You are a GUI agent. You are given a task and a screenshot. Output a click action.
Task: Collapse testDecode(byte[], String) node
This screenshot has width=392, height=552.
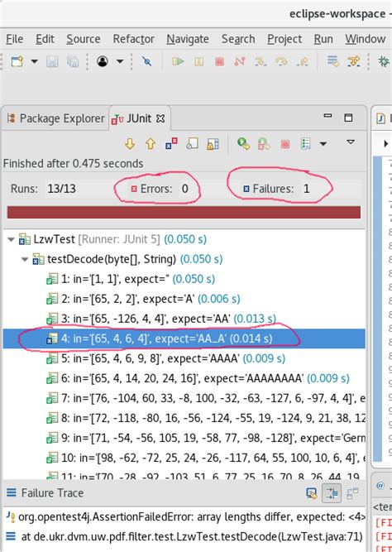[x=25, y=260]
